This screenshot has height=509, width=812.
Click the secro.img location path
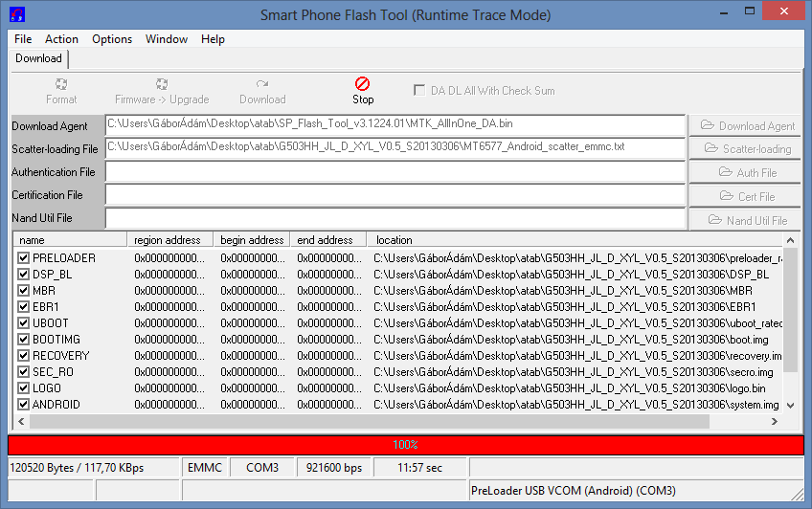coord(574,372)
